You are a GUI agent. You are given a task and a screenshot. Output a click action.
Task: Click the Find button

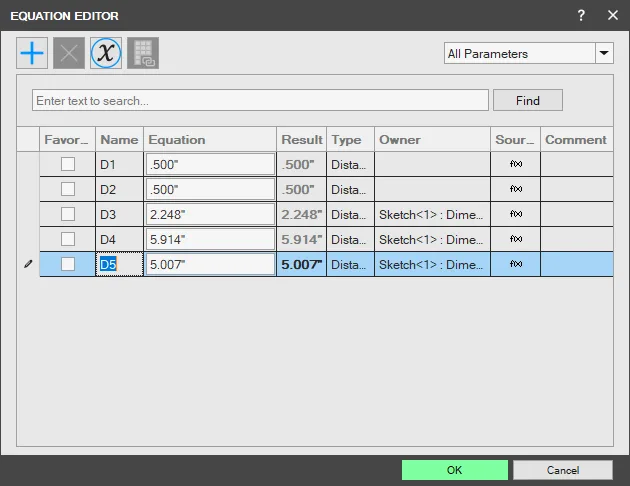(528, 100)
